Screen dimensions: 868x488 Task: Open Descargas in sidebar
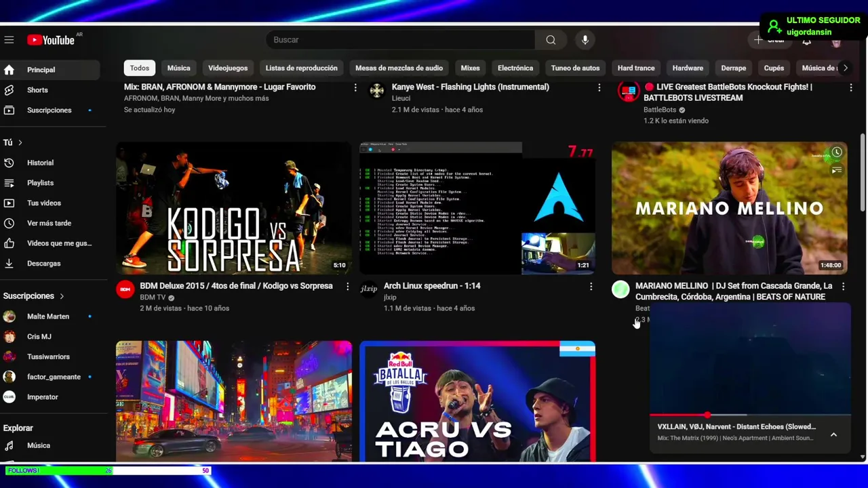51,263
